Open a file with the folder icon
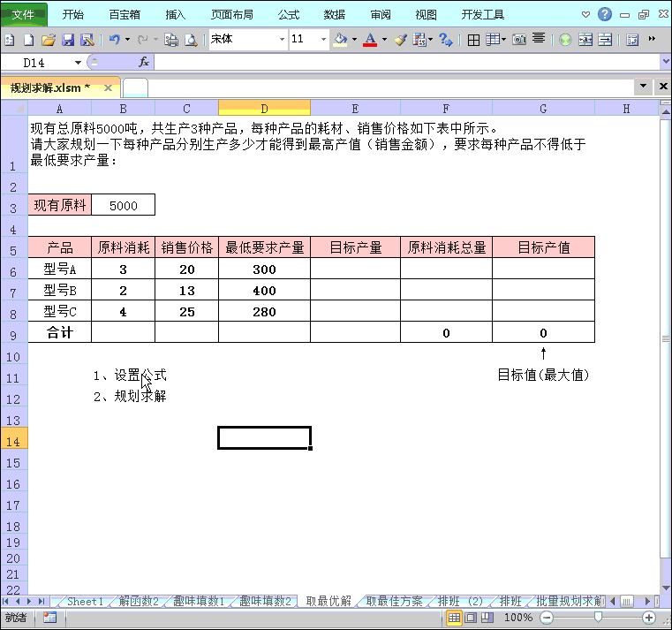Screen dimensions: 672x630 click(x=48, y=41)
